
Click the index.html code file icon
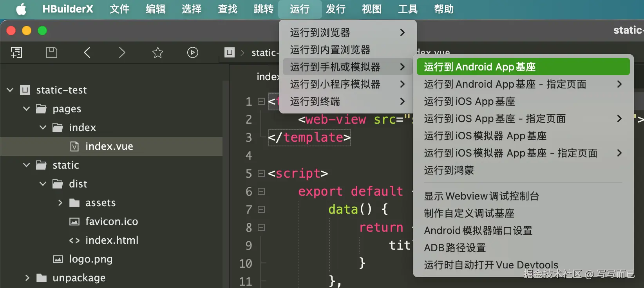(x=74, y=240)
